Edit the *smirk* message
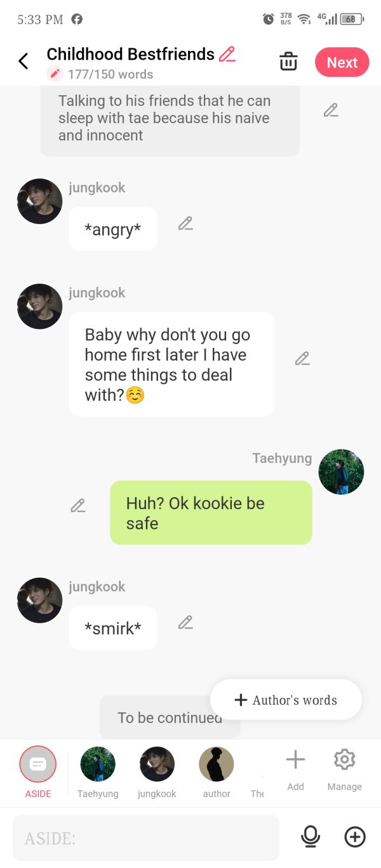Image resolution: width=381 pixels, height=868 pixels. point(185,622)
